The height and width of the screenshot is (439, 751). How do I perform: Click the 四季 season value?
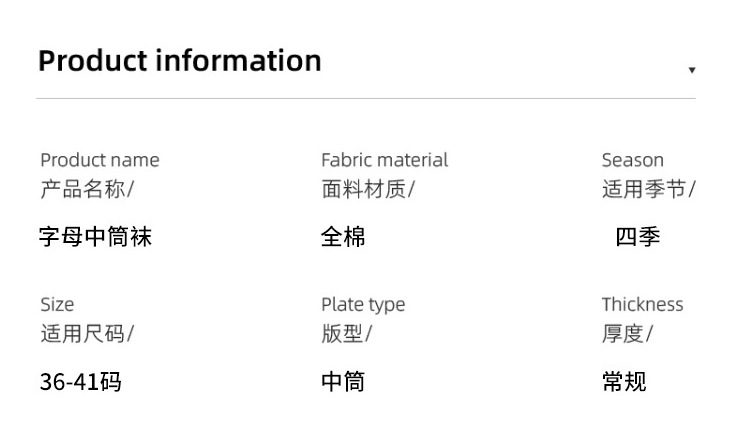637,237
